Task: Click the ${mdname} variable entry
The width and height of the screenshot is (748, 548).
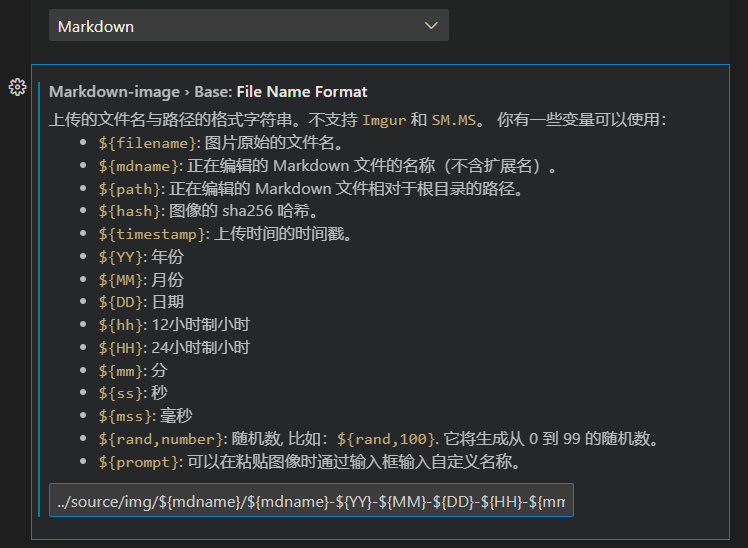Action: click(140, 165)
